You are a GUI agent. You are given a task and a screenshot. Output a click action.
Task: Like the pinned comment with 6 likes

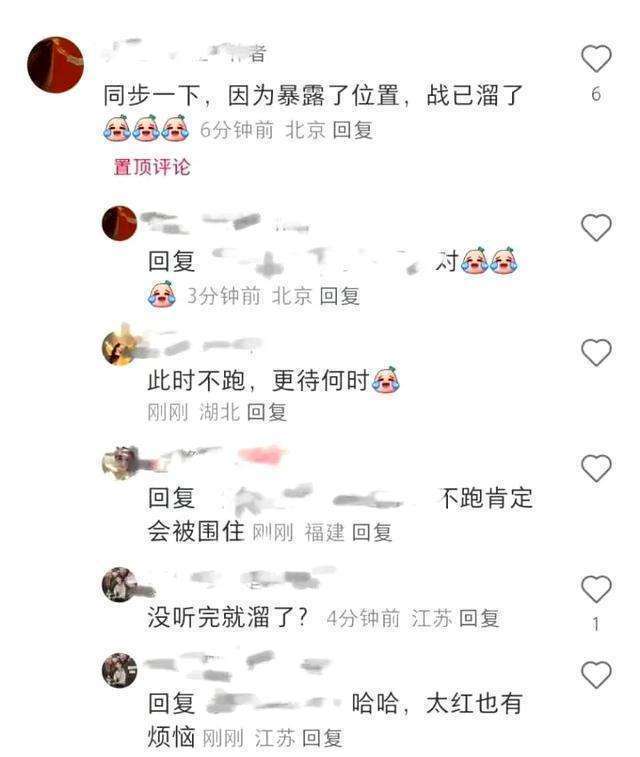596,58
